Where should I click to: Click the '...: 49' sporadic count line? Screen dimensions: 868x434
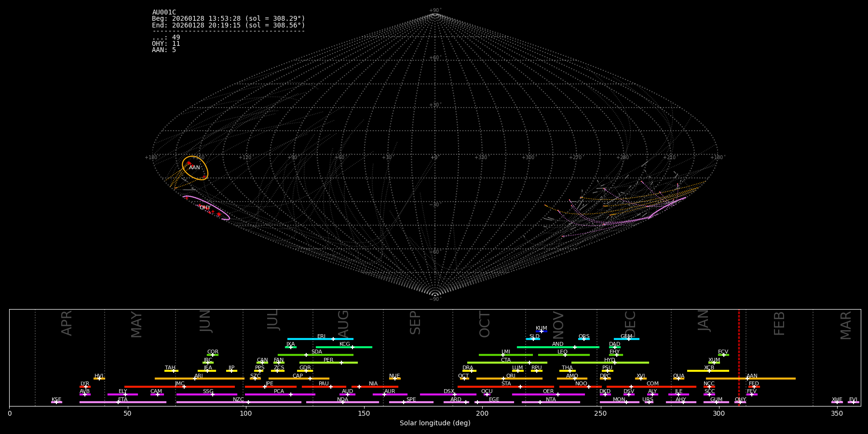(166, 38)
